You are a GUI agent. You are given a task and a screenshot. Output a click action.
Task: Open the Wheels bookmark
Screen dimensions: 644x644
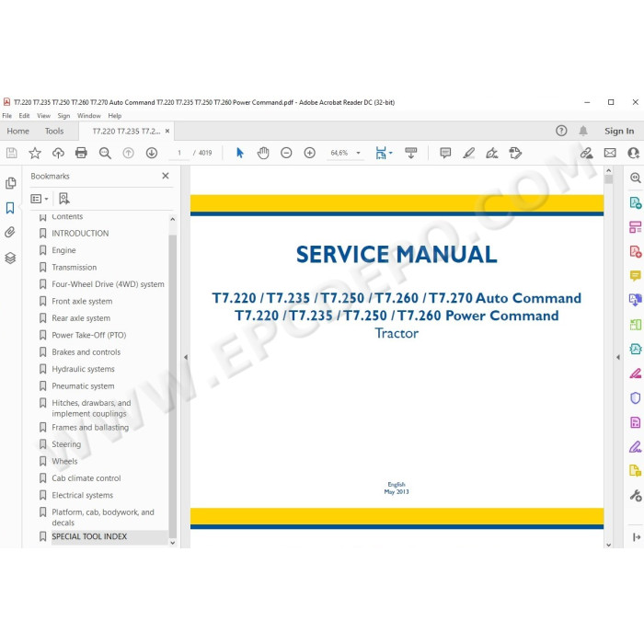[64, 461]
